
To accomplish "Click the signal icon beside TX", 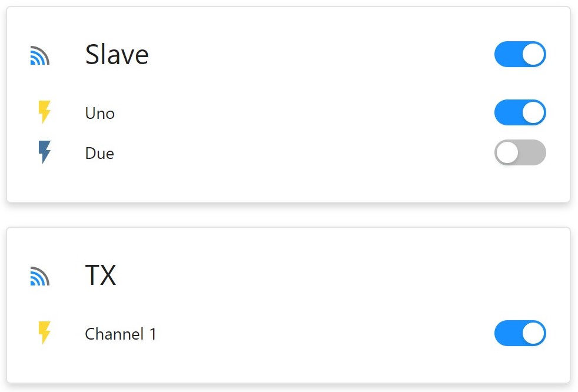I will (x=40, y=276).
